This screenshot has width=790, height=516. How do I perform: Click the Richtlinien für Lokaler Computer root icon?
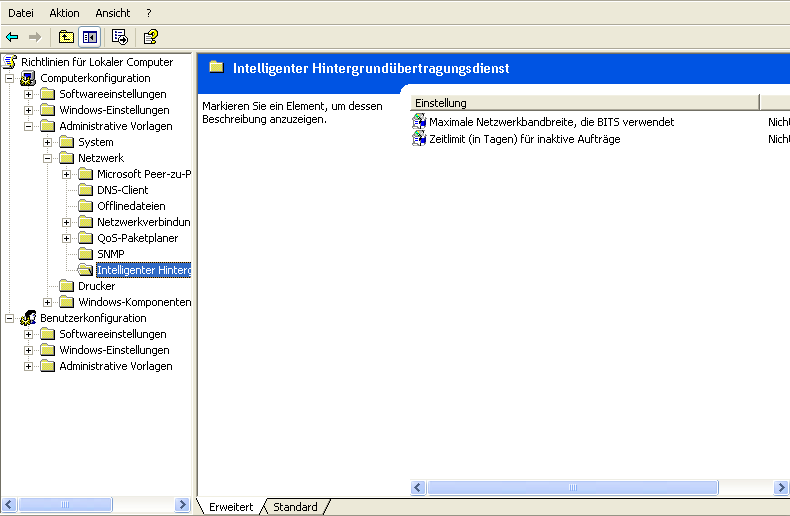[x=10, y=62]
